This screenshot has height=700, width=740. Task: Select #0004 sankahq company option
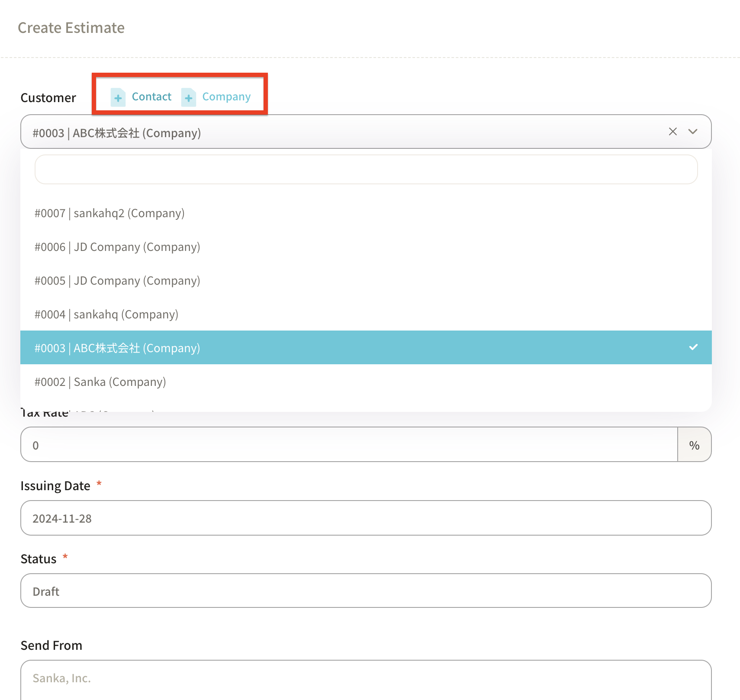click(x=106, y=315)
